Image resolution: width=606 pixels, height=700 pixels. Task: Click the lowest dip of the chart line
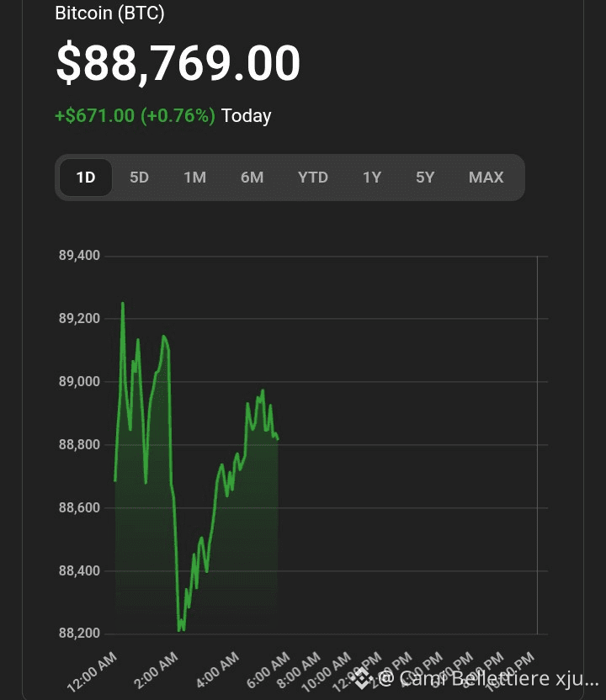[x=180, y=630]
